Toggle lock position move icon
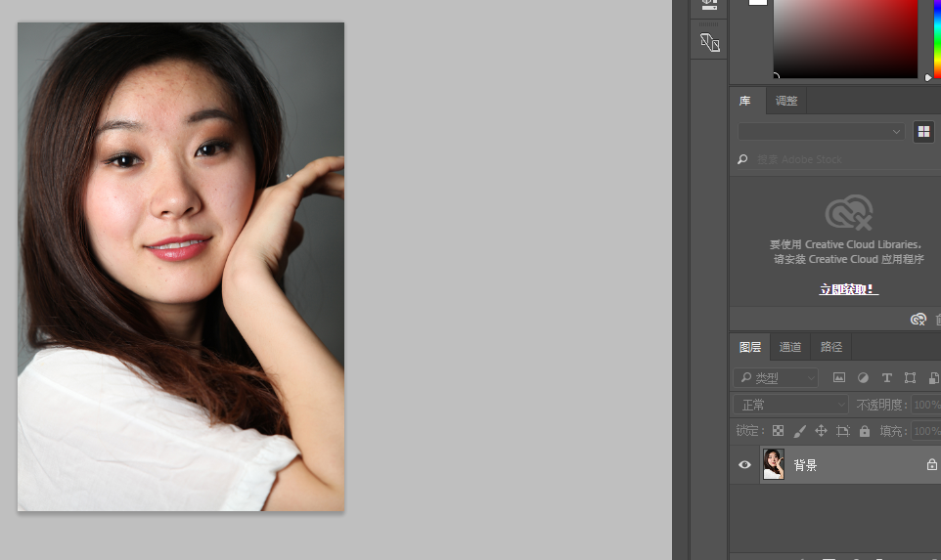The height and width of the screenshot is (560, 941). [821, 430]
